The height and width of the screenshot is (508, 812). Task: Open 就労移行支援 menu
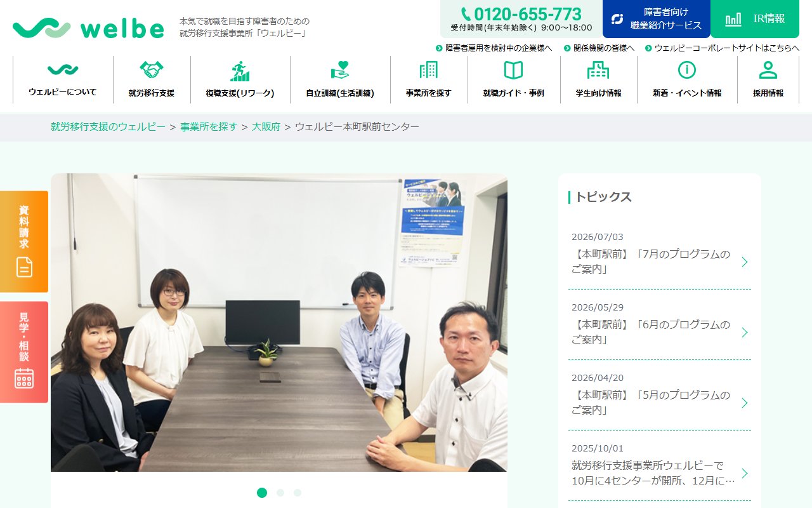[152, 79]
